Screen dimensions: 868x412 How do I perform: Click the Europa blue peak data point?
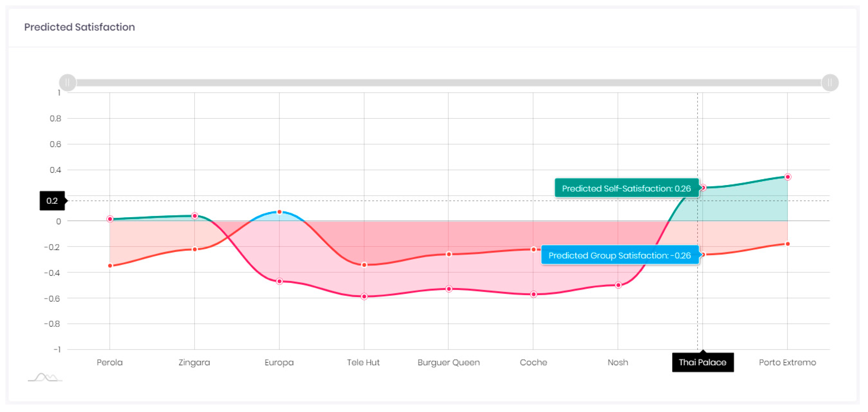pyautogui.click(x=279, y=212)
